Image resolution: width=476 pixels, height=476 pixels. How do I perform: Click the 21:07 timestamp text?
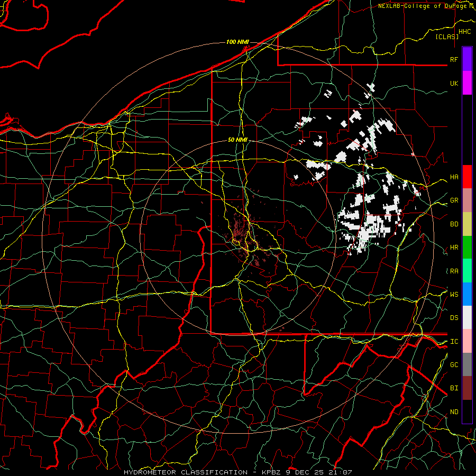(341, 472)
